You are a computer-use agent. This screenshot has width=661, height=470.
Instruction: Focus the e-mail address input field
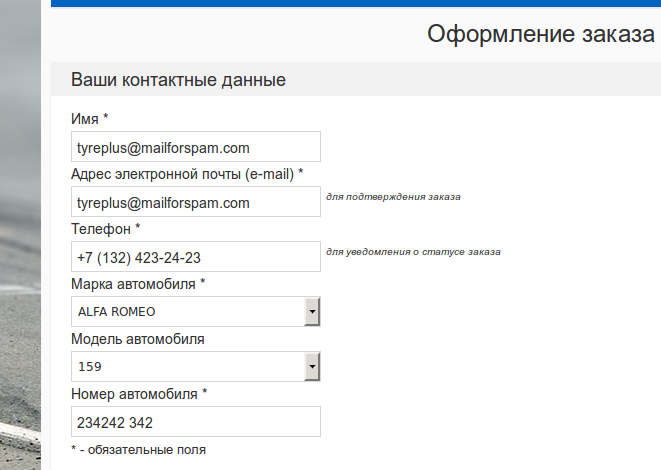click(x=196, y=201)
